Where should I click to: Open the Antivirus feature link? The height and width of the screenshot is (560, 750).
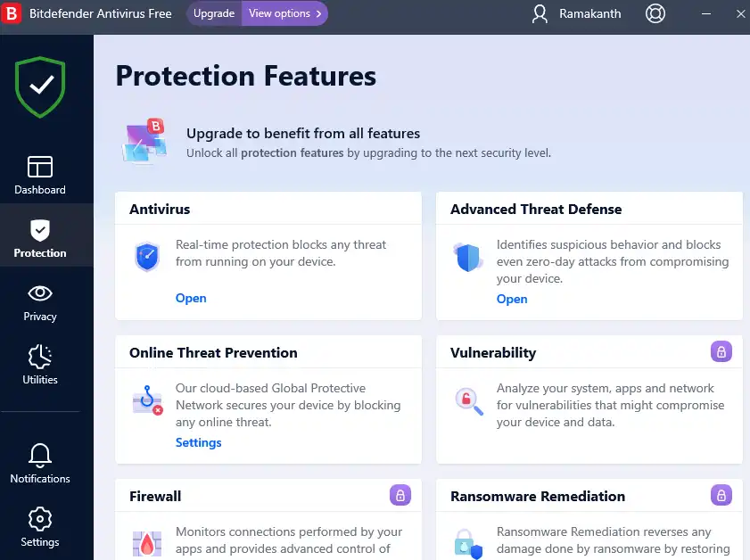point(191,298)
